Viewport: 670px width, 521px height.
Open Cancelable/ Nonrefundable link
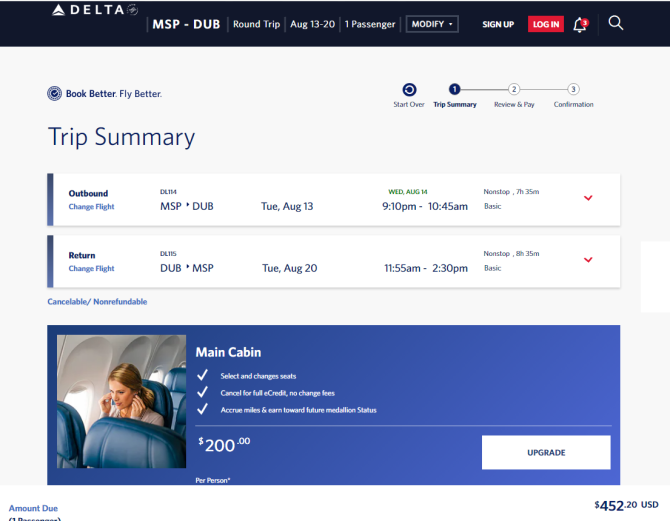pos(97,302)
